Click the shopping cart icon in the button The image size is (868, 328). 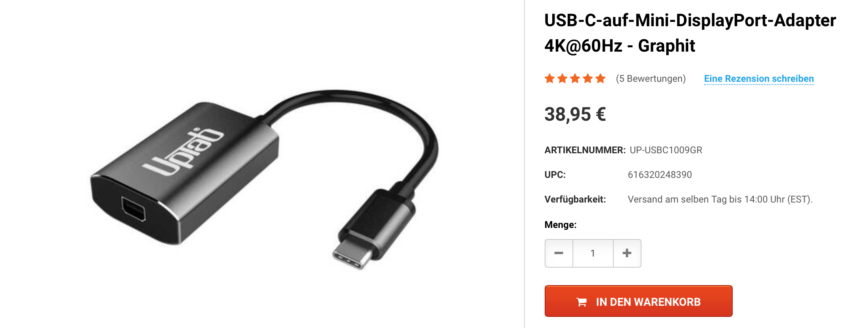[x=582, y=302]
